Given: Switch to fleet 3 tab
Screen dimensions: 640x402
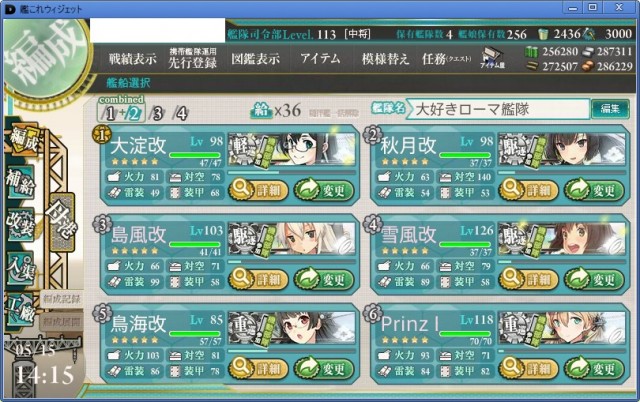Looking at the screenshot, I should click(x=158, y=113).
